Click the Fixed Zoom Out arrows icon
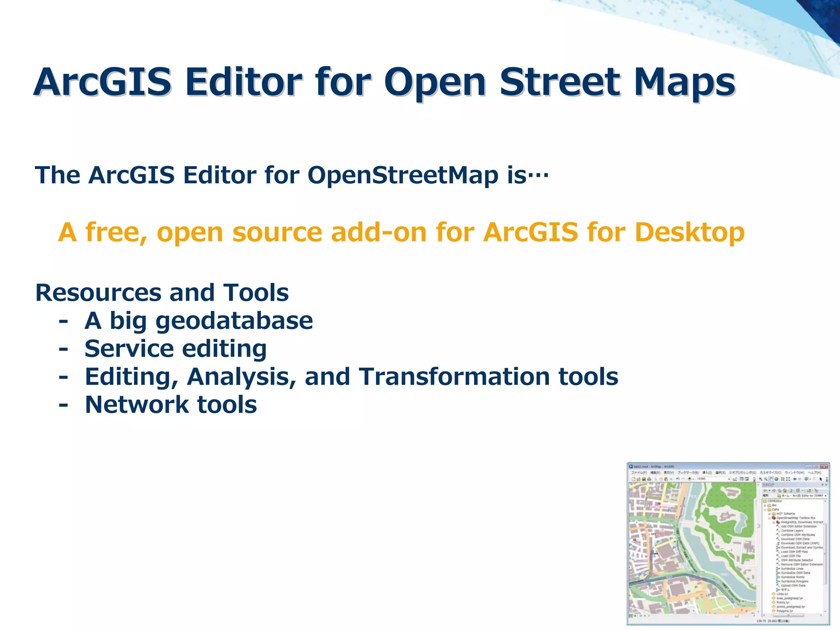Screen dimensions: 840x630 (x=788, y=479)
